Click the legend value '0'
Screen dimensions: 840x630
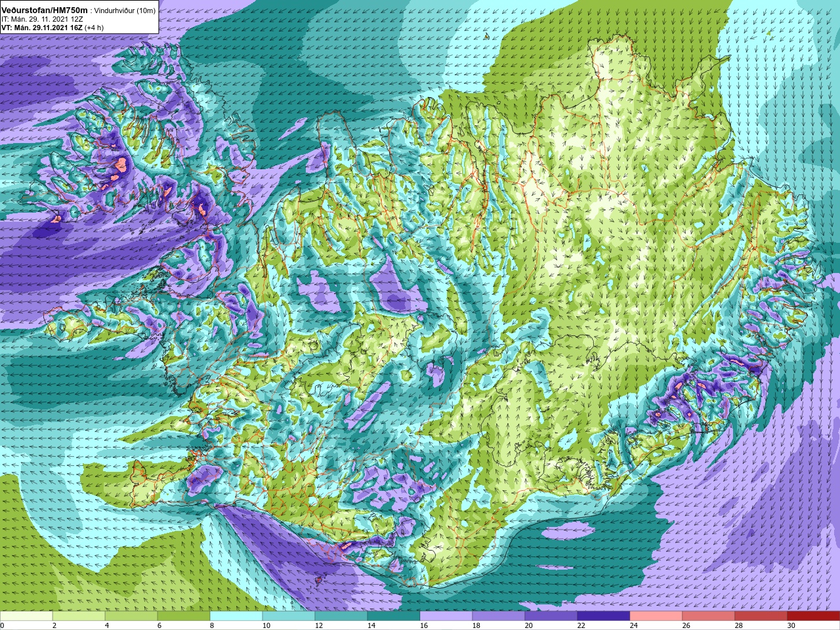(3, 625)
